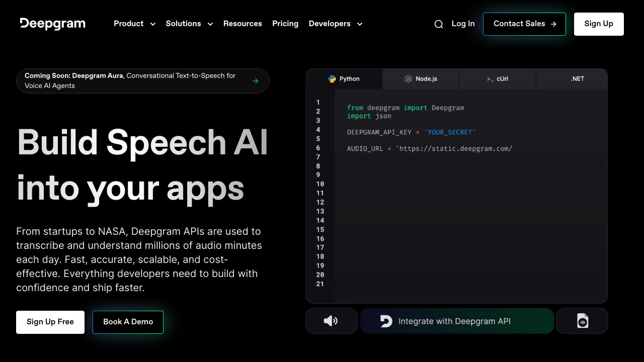Click the 'import json' code line

369,116
